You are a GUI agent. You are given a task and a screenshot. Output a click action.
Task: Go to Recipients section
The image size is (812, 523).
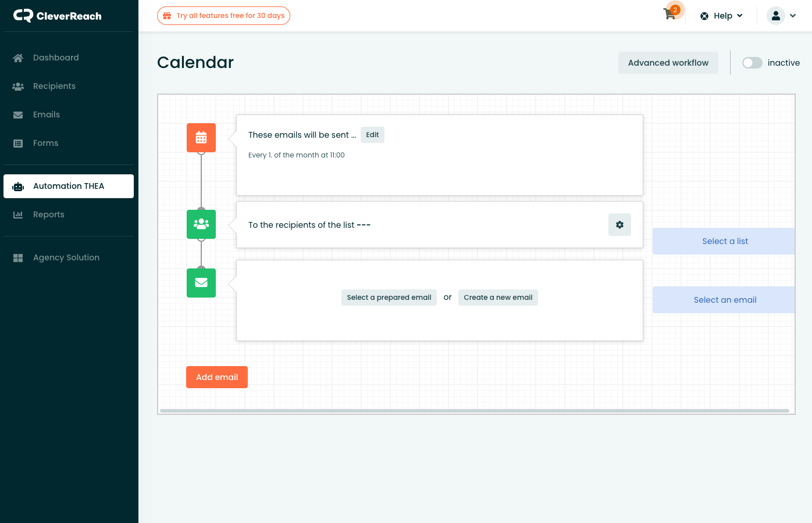click(69, 86)
